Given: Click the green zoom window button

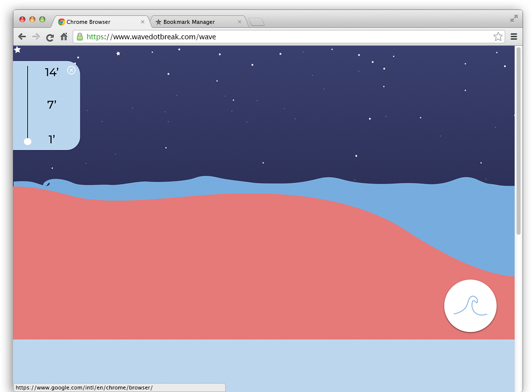Looking at the screenshot, I should 42,19.
